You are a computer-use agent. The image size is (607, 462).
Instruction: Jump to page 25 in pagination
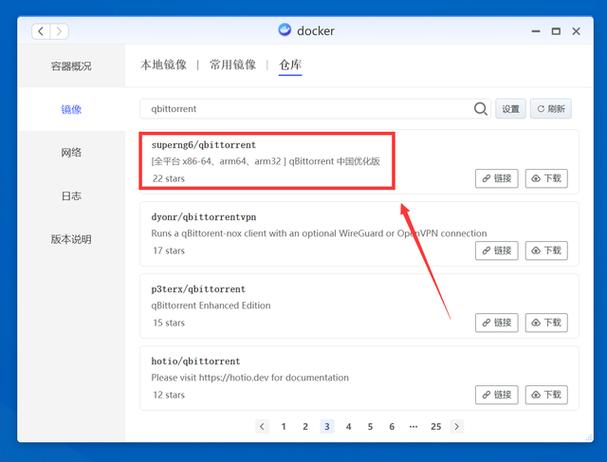pos(436,426)
